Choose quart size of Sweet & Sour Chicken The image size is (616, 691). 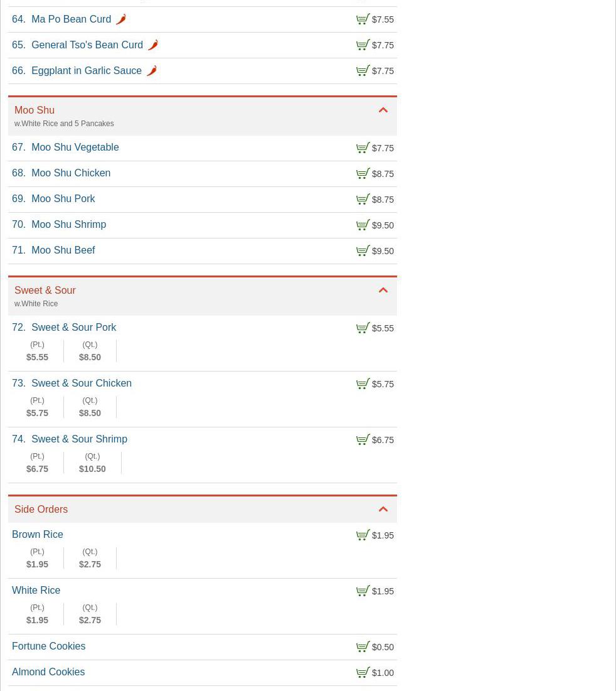point(90,407)
